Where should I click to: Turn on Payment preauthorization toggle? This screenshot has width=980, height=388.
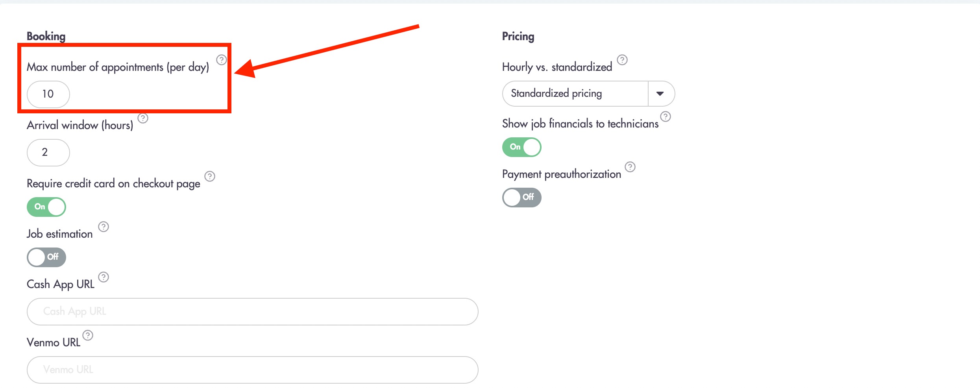[x=522, y=198]
